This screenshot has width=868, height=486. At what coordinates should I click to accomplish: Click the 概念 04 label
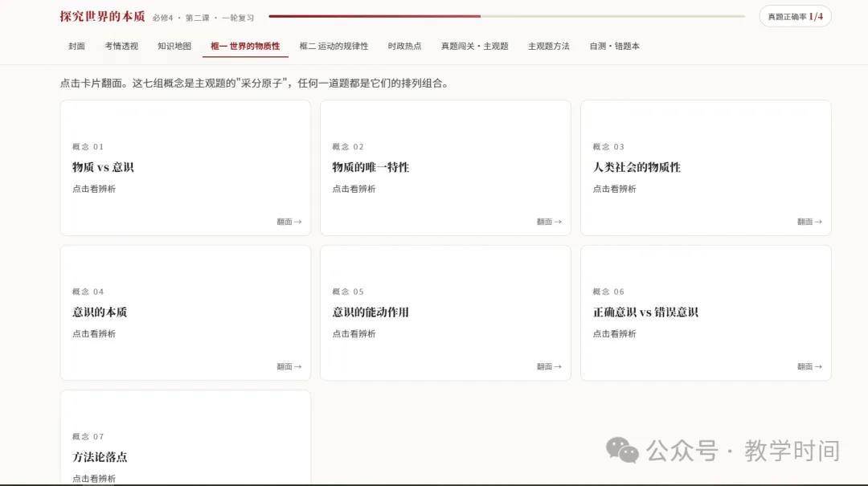(x=88, y=292)
